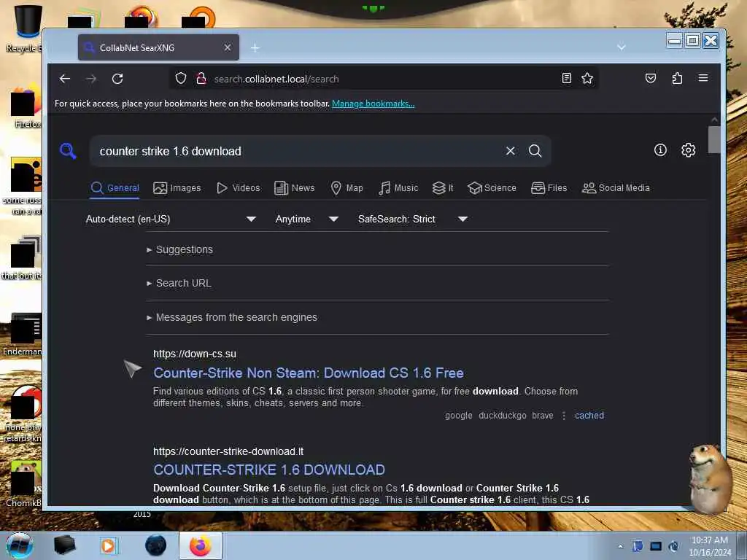Open the black box taskbar icon
The image size is (747, 560).
tap(65, 545)
